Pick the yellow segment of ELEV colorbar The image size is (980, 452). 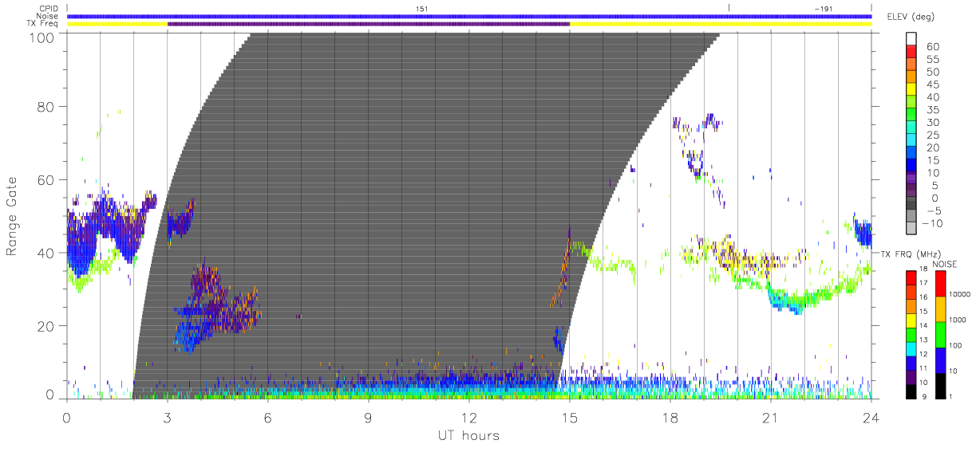click(x=911, y=91)
